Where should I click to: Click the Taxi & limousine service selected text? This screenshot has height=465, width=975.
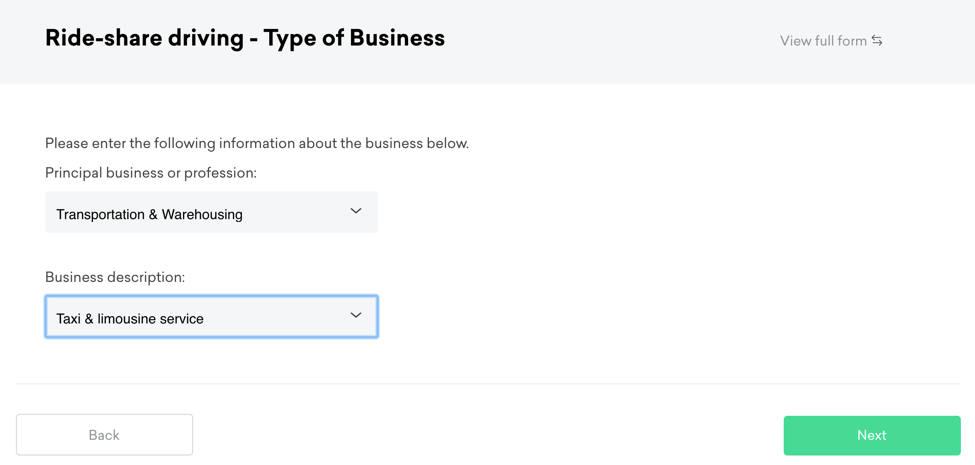130,318
